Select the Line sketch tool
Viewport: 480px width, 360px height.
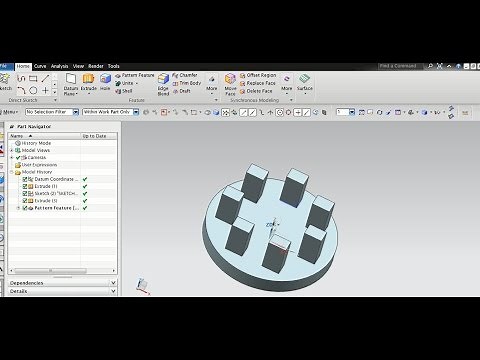[x=45, y=79]
